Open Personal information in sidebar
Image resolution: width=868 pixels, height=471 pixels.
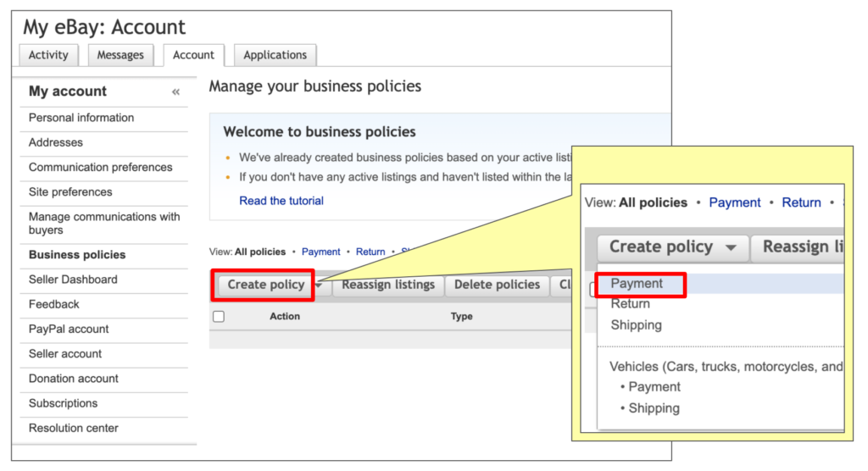(81, 118)
